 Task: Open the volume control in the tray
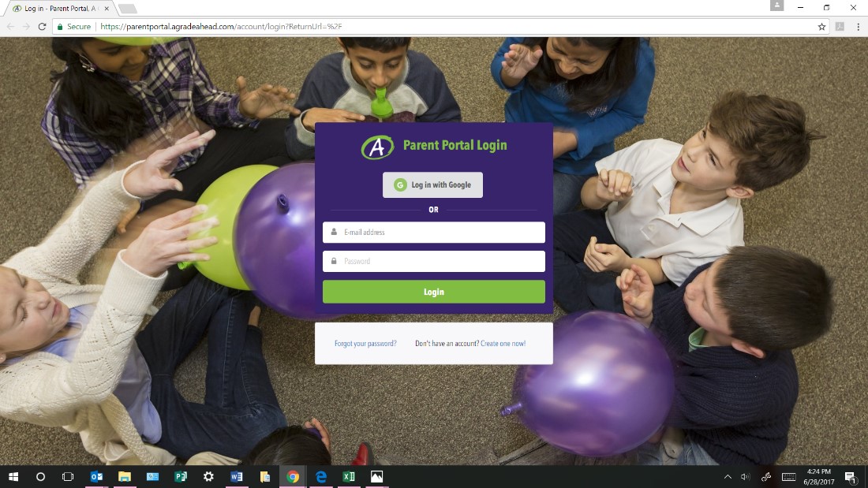click(x=746, y=476)
